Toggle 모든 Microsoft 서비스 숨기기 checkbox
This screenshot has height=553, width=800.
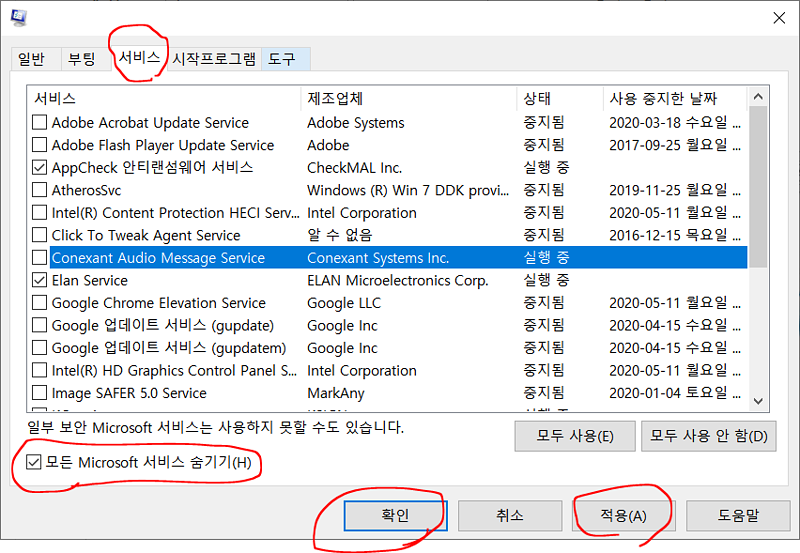pos(34,462)
